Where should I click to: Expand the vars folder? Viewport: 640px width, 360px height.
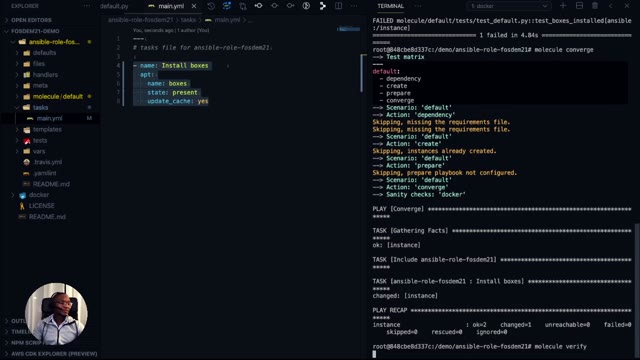coord(39,151)
